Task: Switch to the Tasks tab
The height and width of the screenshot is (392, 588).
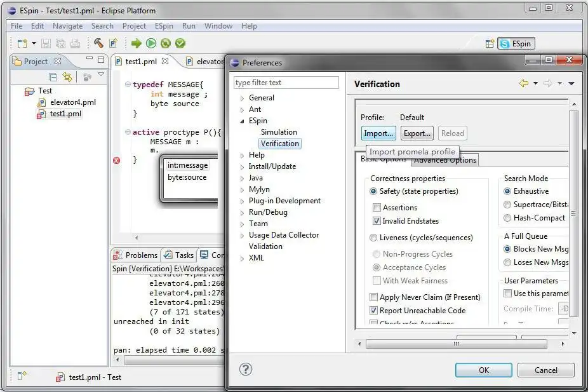Action: 179,255
